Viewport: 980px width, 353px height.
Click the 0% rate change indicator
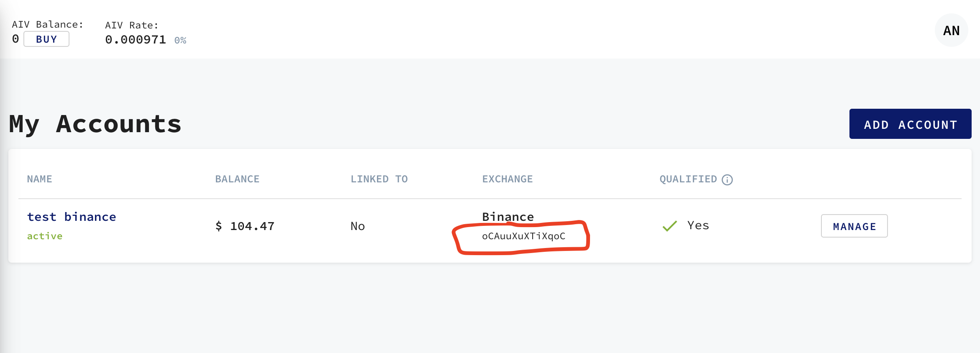[180, 40]
